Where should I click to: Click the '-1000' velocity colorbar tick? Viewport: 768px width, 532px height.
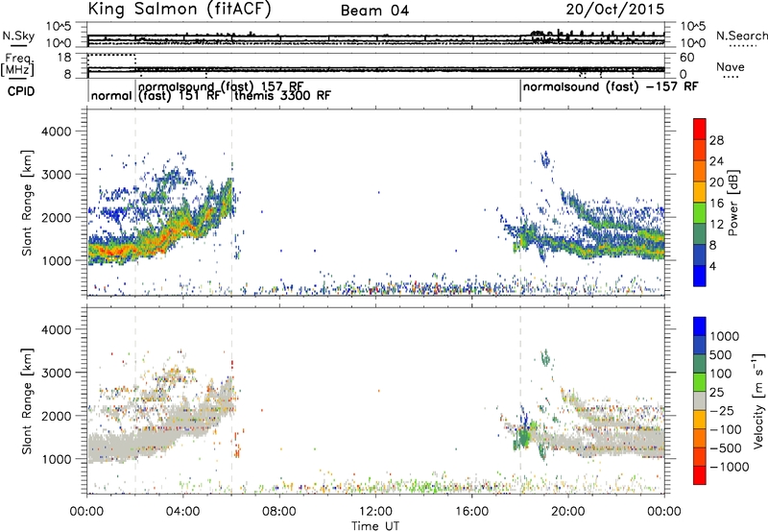pyautogui.click(x=729, y=467)
